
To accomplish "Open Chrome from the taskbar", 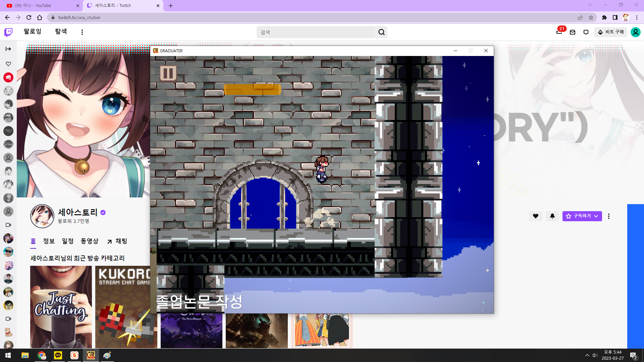I will coord(42,355).
